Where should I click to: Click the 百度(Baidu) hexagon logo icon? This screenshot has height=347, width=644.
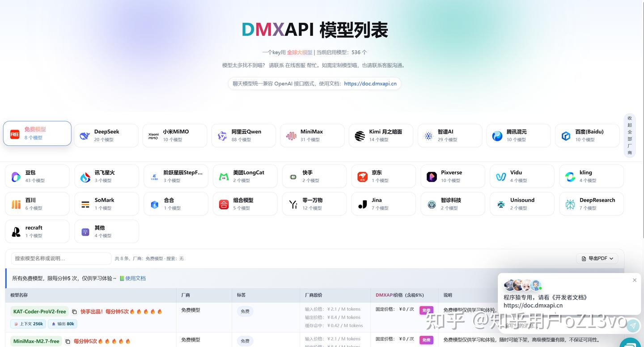click(566, 136)
